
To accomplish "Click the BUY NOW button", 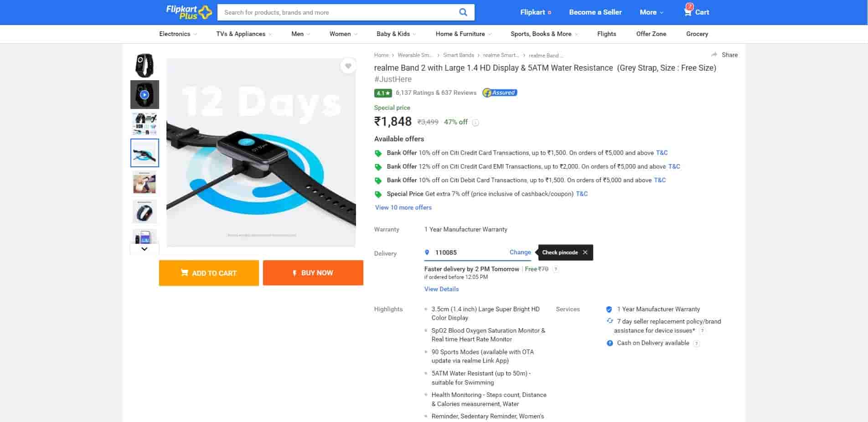I will coord(313,273).
